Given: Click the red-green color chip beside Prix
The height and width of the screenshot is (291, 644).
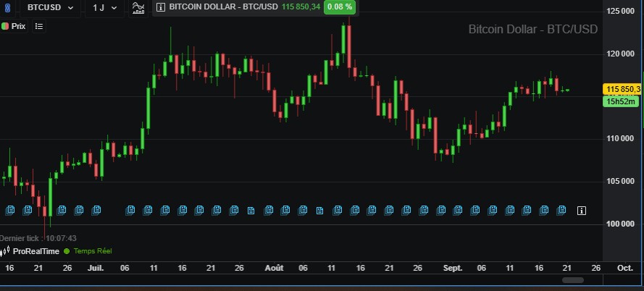Looking at the screenshot, I should click(5, 26).
